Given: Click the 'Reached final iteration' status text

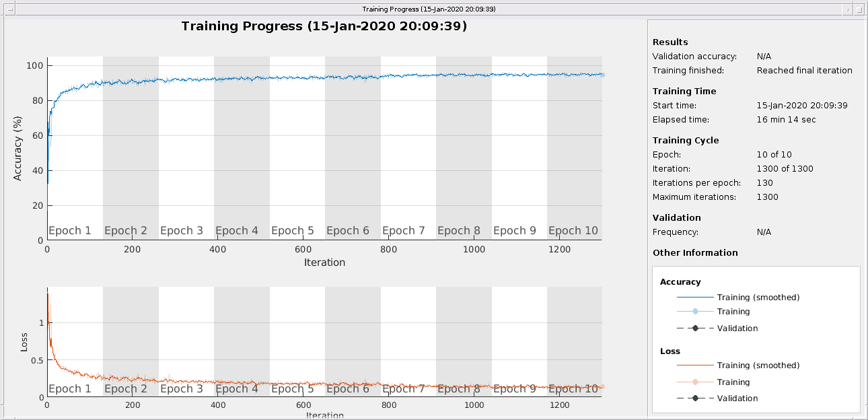Looking at the screenshot, I should (x=804, y=71).
